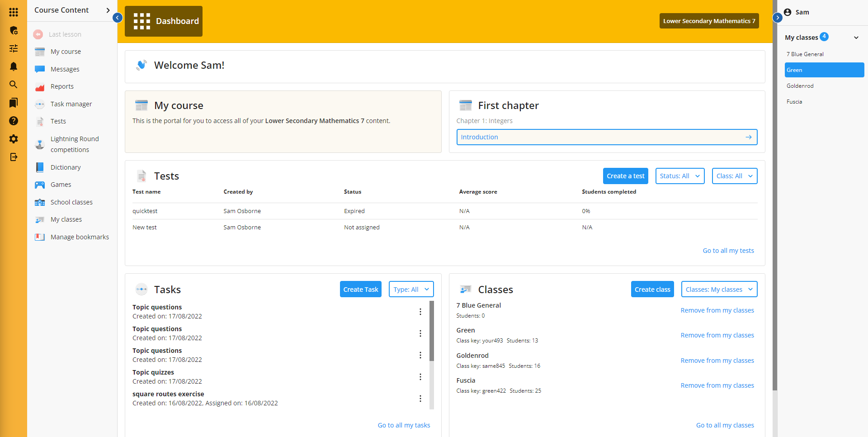Viewport: 868px width, 437px height.
Task: Click the Tasks list scrollbar
Action: 431,331
